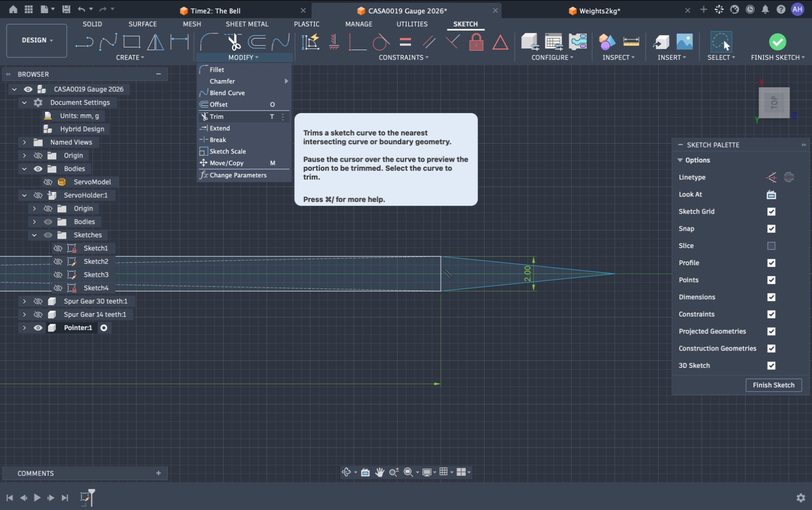Open timeline settings gear
The image size is (812, 510).
pos(801,498)
